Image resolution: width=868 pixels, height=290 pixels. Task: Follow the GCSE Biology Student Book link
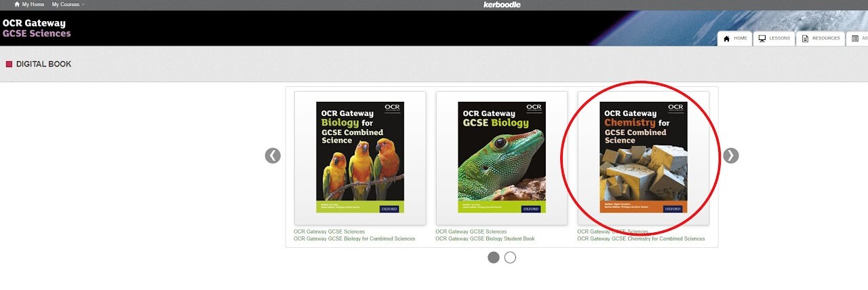tap(485, 238)
